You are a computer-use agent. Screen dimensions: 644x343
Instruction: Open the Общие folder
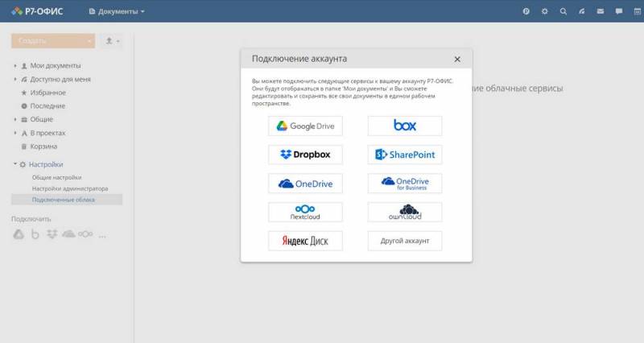[x=41, y=119]
